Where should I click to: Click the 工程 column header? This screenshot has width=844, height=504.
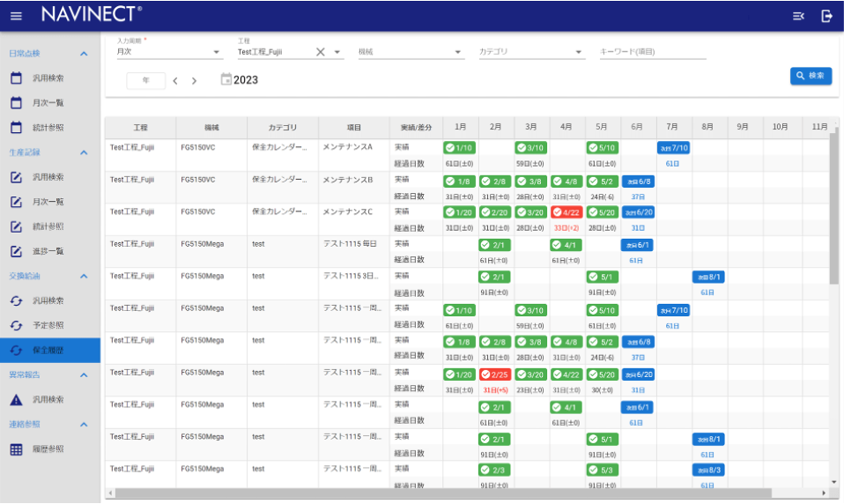[x=140, y=128]
